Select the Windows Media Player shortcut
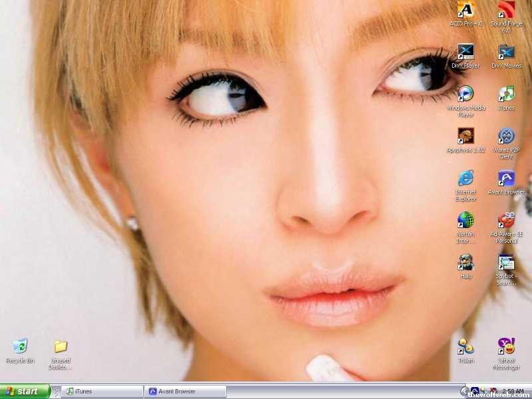532x399 pixels. [465, 94]
